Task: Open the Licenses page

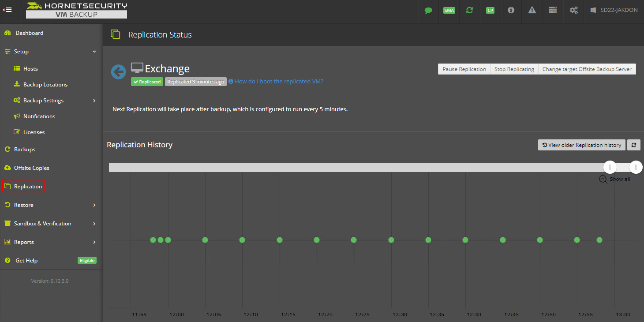Action: click(34, 132)
